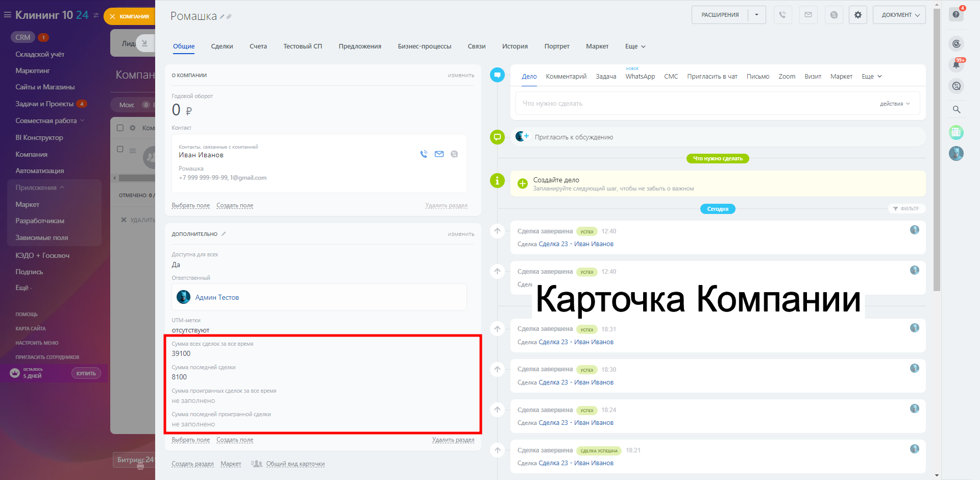980x480 pixels.
Task: Select the WhatsApp timeline tab
Action: [640, 77]
